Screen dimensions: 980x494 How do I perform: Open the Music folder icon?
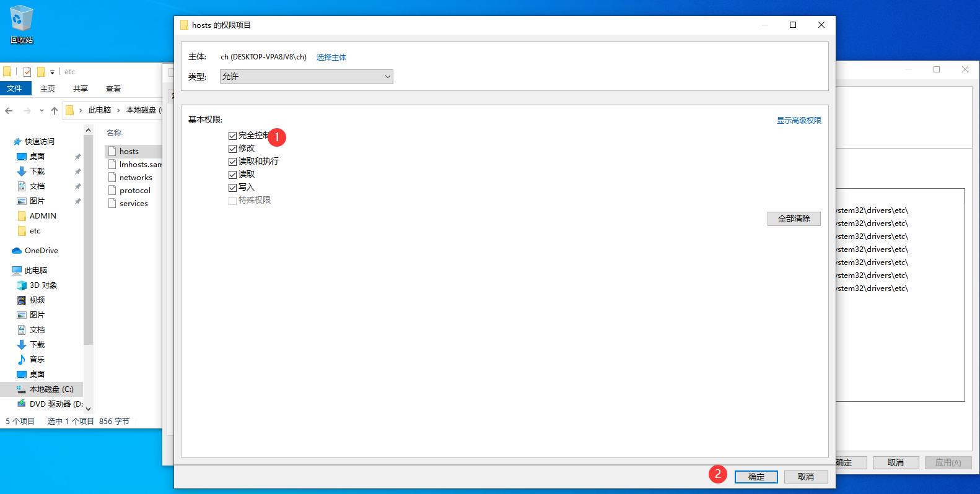22,360
